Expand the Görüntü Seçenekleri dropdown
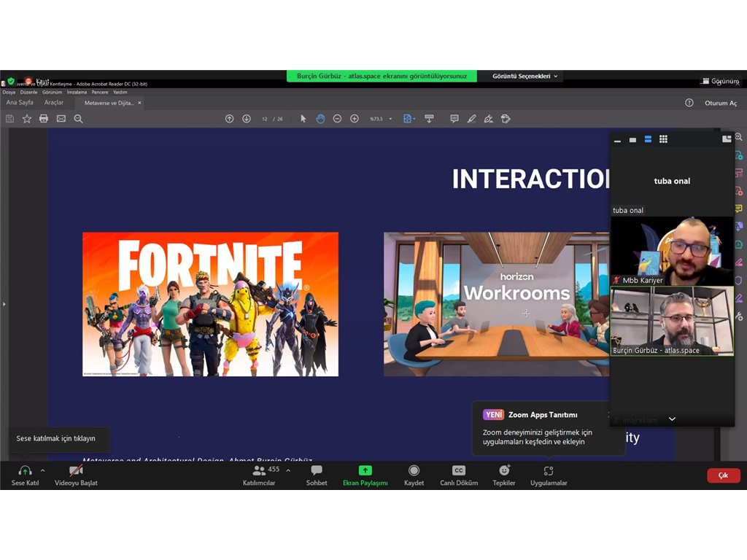 tap(525, 76)
